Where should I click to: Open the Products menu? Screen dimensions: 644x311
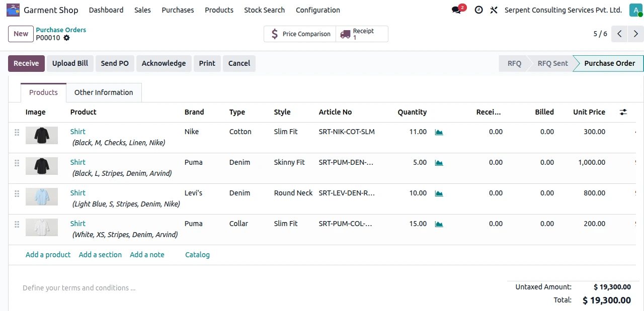click(x=219, y=10)
